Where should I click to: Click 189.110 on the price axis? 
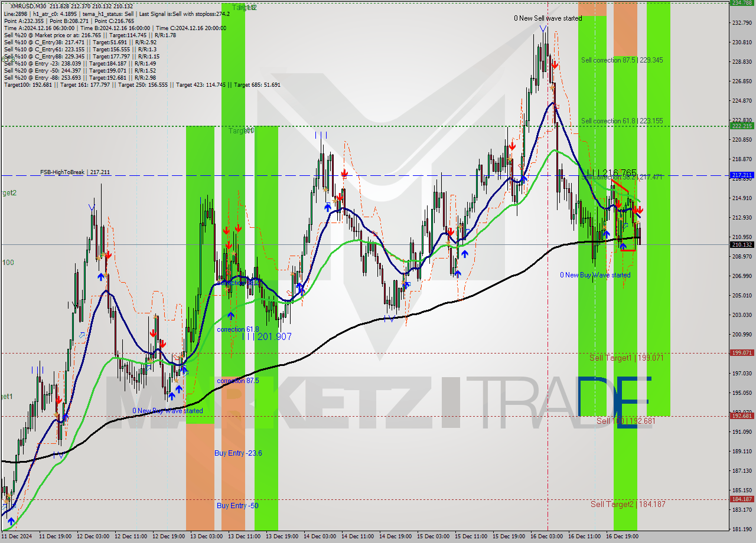click(x=742, y=451)
